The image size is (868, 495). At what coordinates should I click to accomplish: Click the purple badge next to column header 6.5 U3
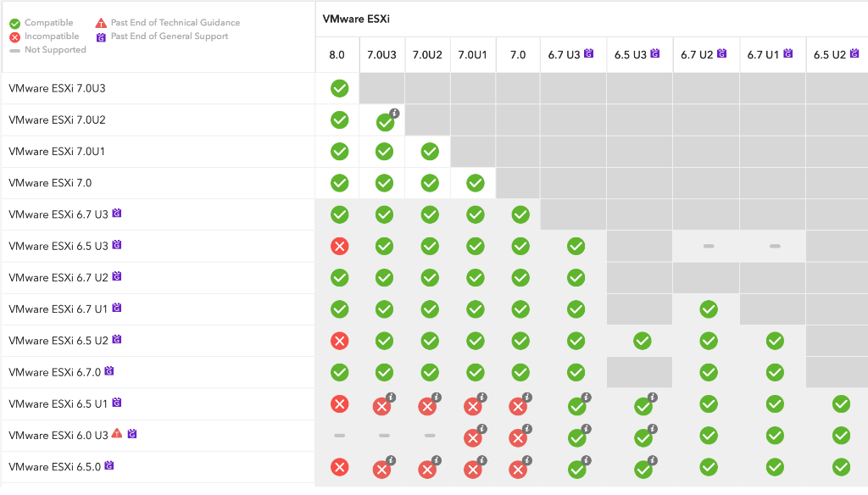point(655,53)
